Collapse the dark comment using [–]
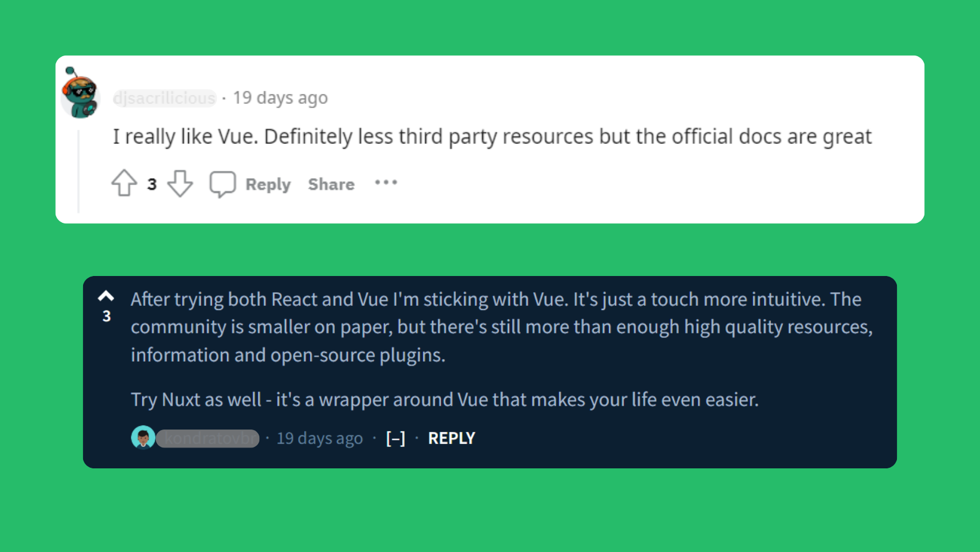The image size is (980, 552). coord(396,438)
